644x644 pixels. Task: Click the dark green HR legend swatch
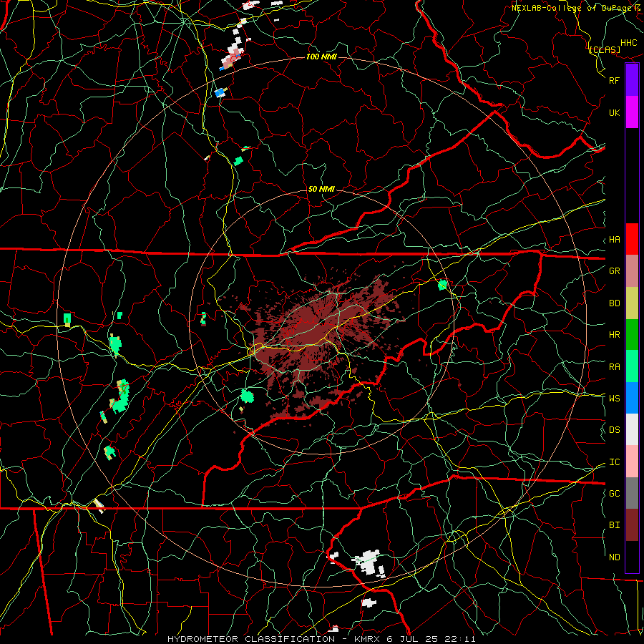(x=632, y=334)
